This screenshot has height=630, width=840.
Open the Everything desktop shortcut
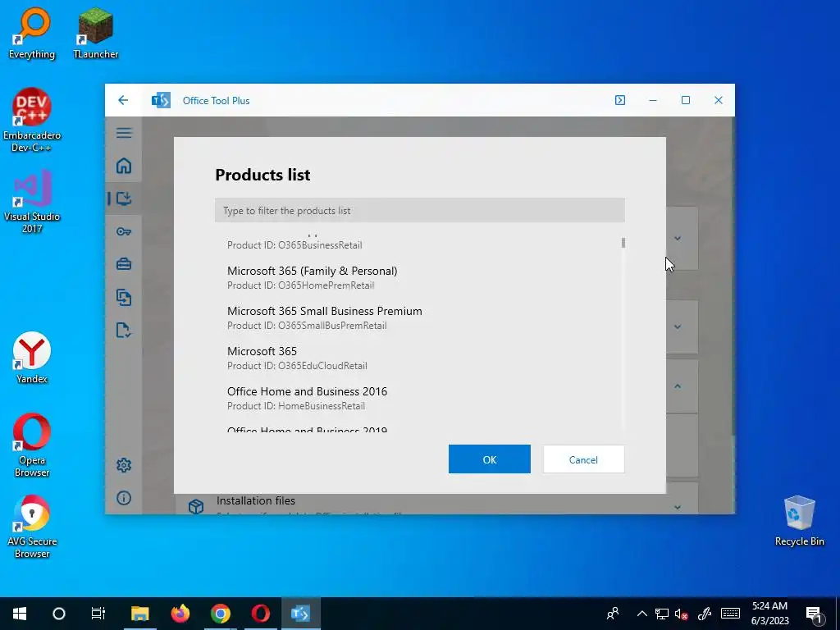pyautogui.click(x=32, y=34)
